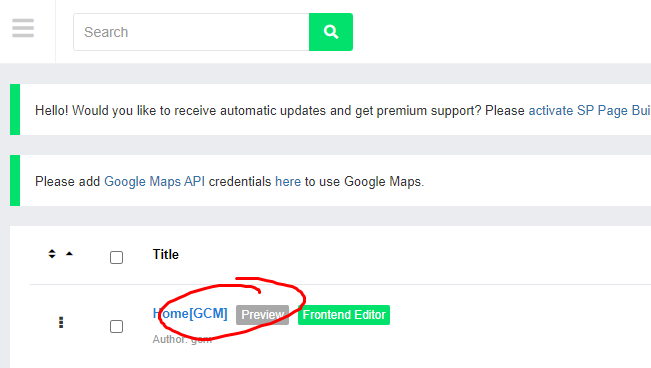Follow the activate SP Page Builder link
Viewport: 651px width, 368px height.
coord(590,110)
